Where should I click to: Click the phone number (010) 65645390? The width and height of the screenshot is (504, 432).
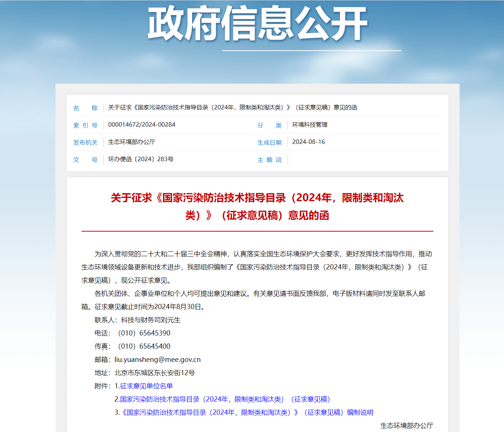(x=144, y=333)
